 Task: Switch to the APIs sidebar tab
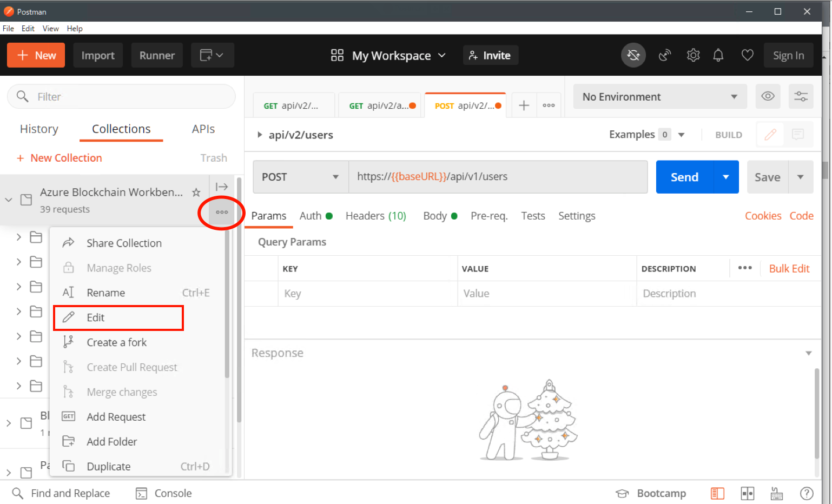(x=203, y=129)
